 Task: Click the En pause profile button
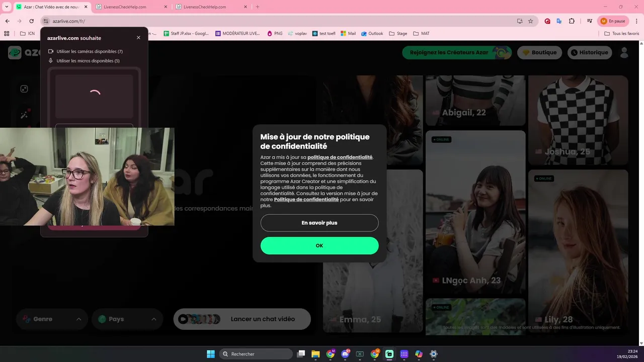[x=613, y=21]
